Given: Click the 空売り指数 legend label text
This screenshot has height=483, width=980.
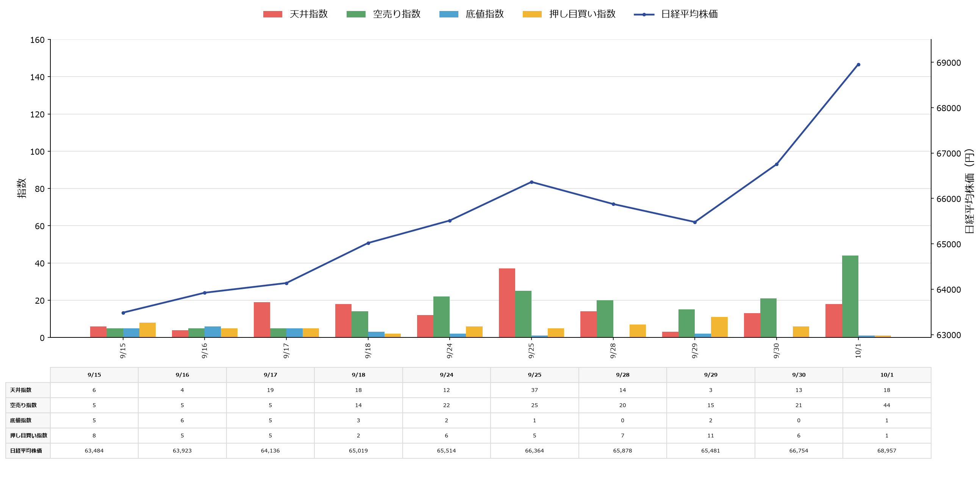Looking at the screenshot, I should coord(396,14).
